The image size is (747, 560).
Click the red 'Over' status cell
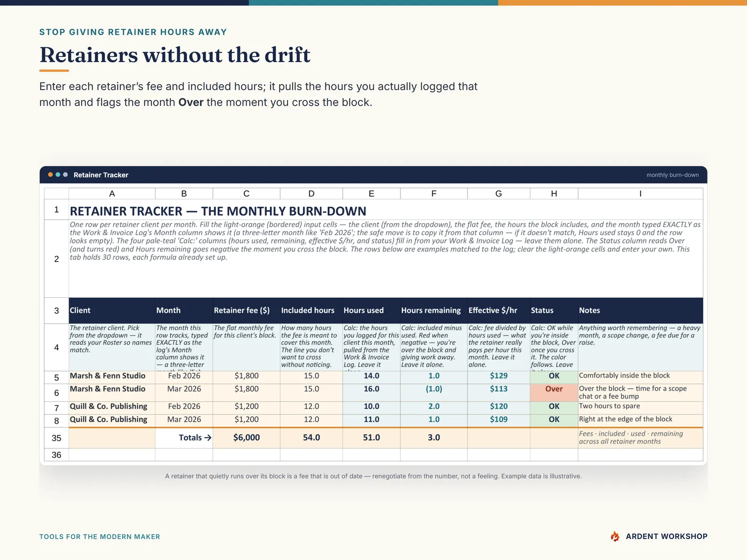[554, 392]
